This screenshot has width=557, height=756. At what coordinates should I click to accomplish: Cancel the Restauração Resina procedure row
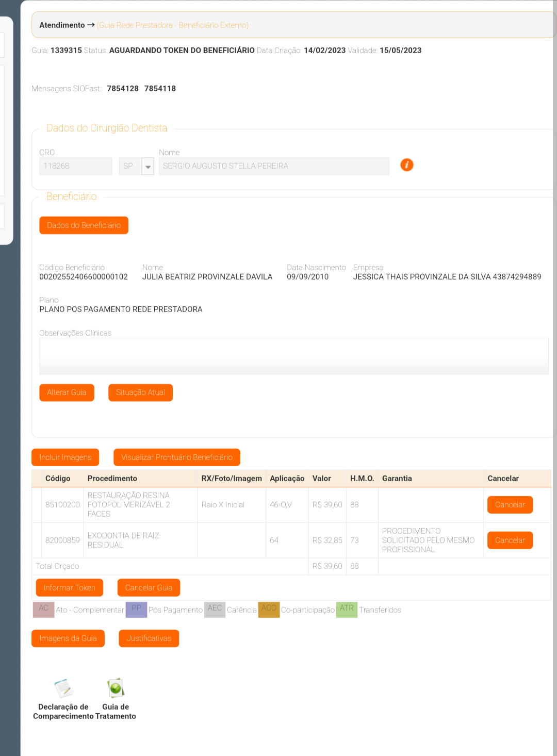point(510,505)
